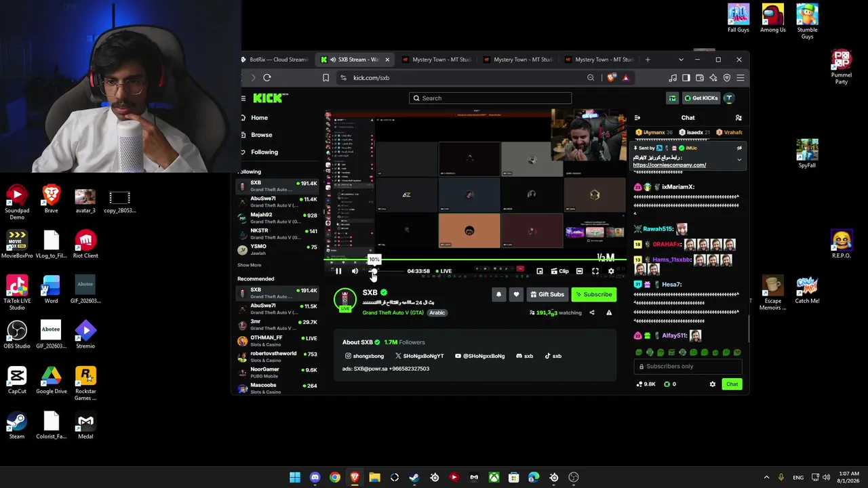This screenshot has height=488, width=868.
Task: Toggle the Brave sidebar panel
Action: [686, 78]
